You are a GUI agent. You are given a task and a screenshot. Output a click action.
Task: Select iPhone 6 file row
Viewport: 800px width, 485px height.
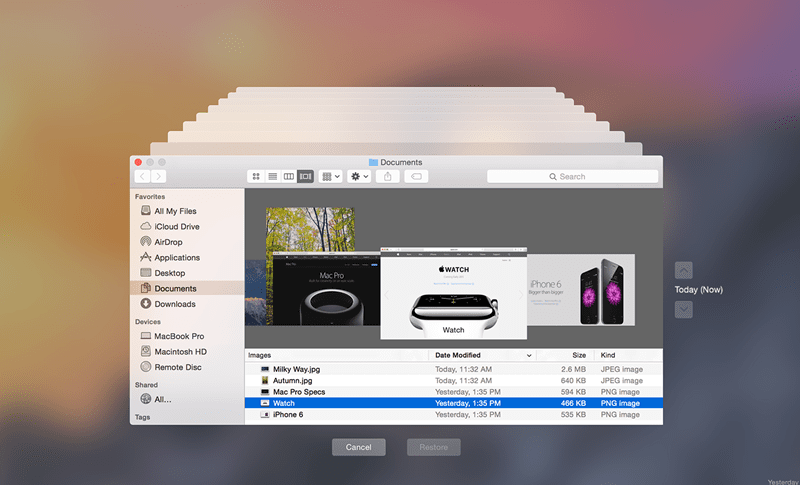(x=454, y=415)
